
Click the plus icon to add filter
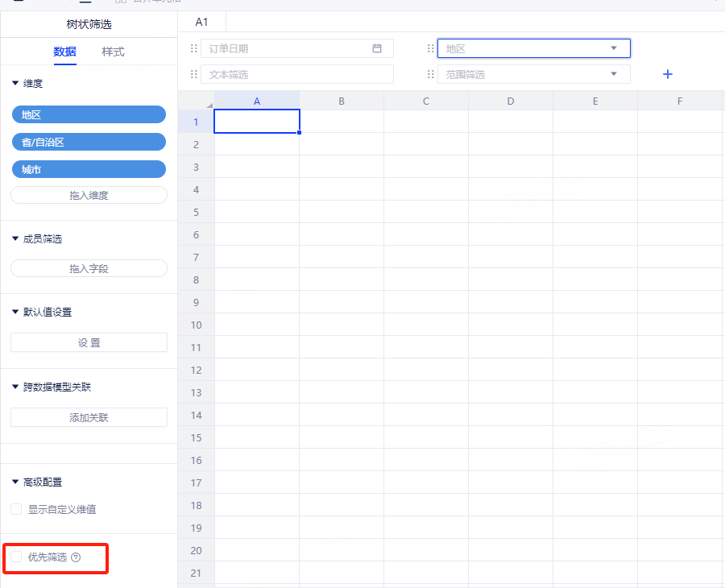(667, 74)
